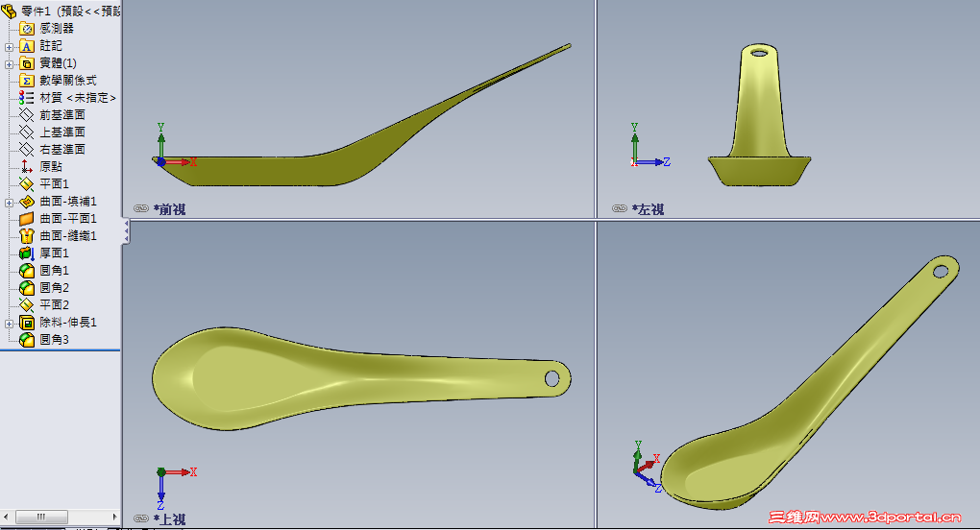Click the 除料-伸長1 cut extrude icon

26,322
